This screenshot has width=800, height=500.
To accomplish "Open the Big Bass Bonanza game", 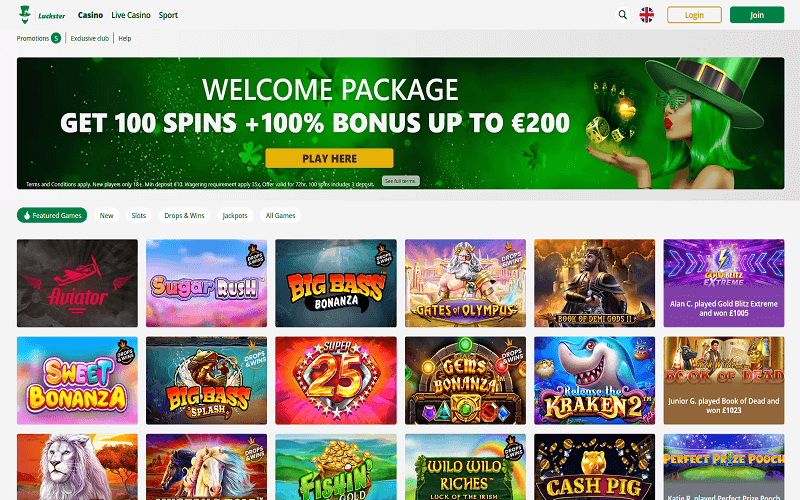I will (x=336, y=283).
